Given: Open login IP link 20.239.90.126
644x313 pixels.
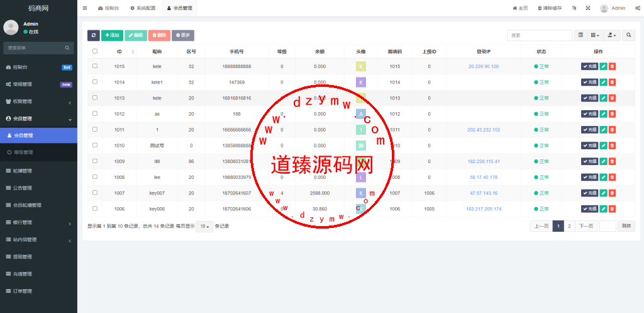Looking at the screenshot, I should [484, 66].
